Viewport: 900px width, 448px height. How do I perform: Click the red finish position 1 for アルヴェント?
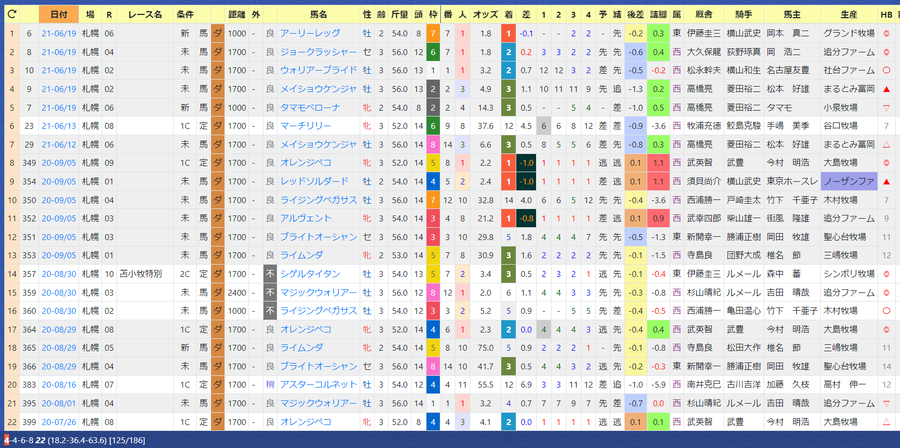point(507,219)
